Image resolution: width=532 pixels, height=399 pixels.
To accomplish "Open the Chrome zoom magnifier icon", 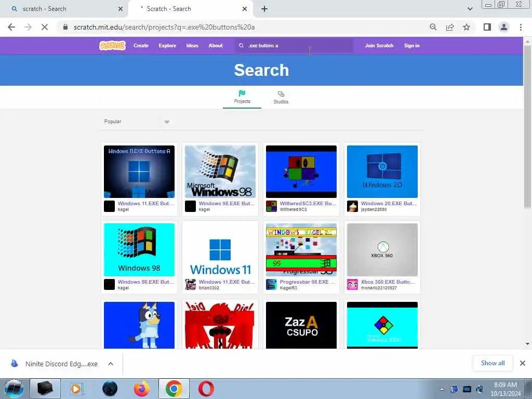I will click(433, 27).
